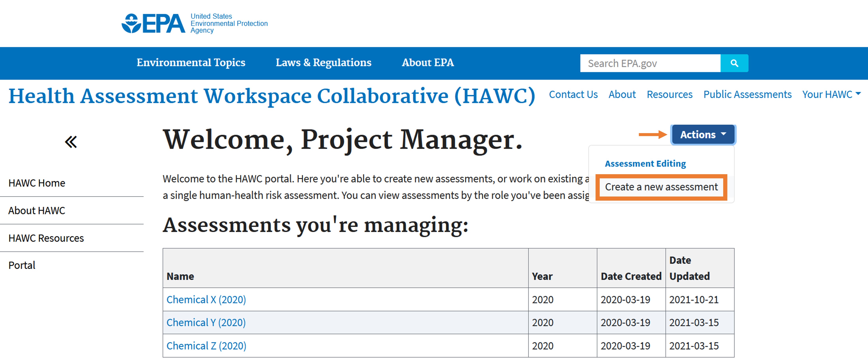
Task: Open the About header link
Action: tap(622, 94)
